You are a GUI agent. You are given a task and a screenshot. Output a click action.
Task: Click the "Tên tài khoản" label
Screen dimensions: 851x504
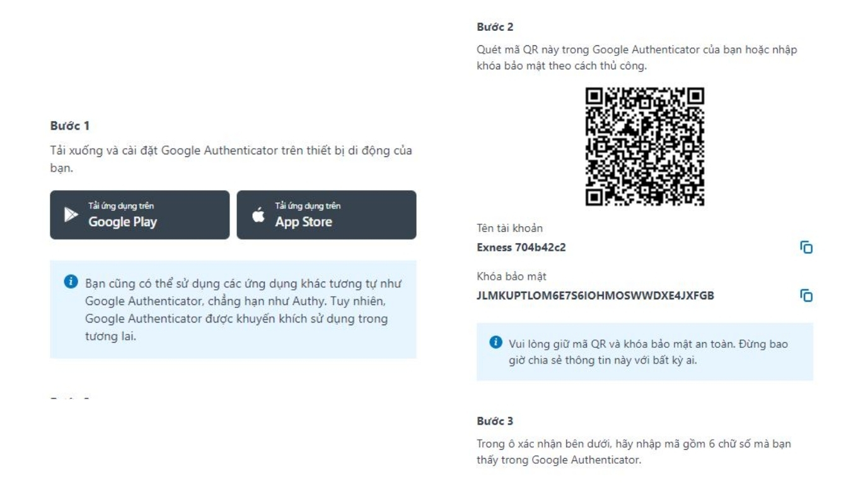(x=509, y=229)
